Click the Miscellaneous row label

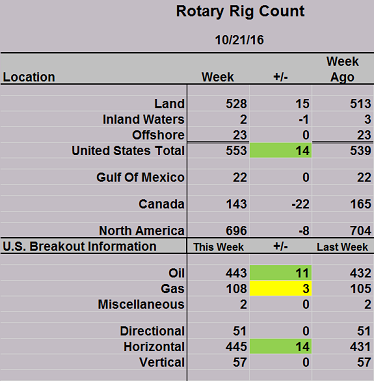[141, 304]
